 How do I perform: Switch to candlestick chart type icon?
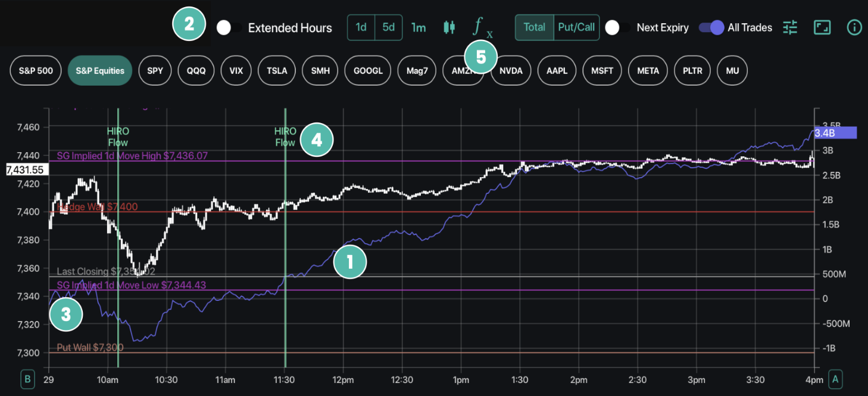[x=449, y=27]
